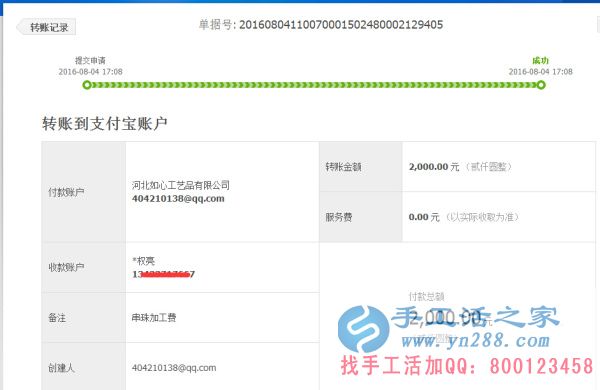
Task: Click the 备注 row label
Action: coord(57,317)
